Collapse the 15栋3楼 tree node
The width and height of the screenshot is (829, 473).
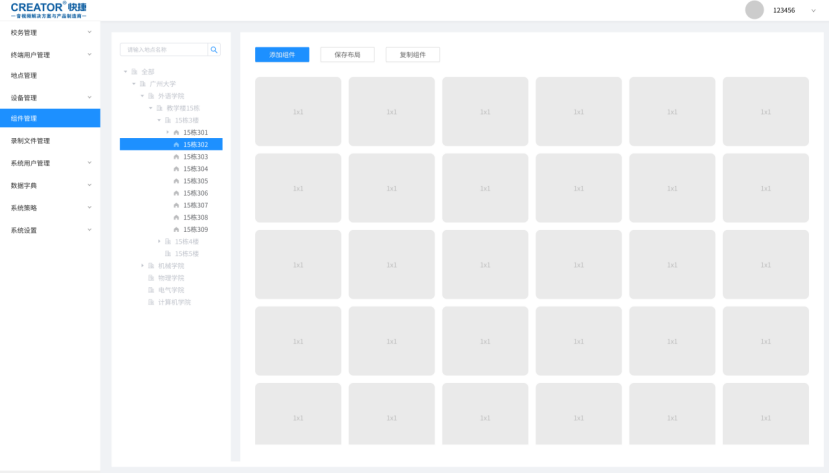click(x=159, y=120)
